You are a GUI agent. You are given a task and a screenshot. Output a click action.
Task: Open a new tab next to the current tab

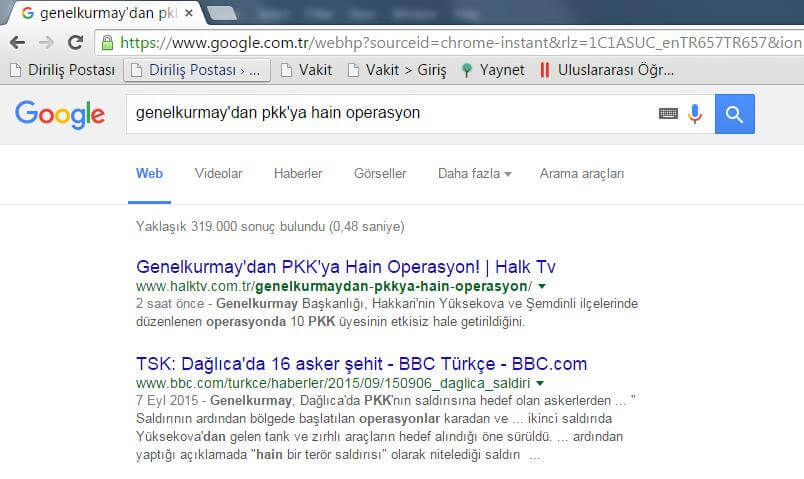tap(222, 13)
